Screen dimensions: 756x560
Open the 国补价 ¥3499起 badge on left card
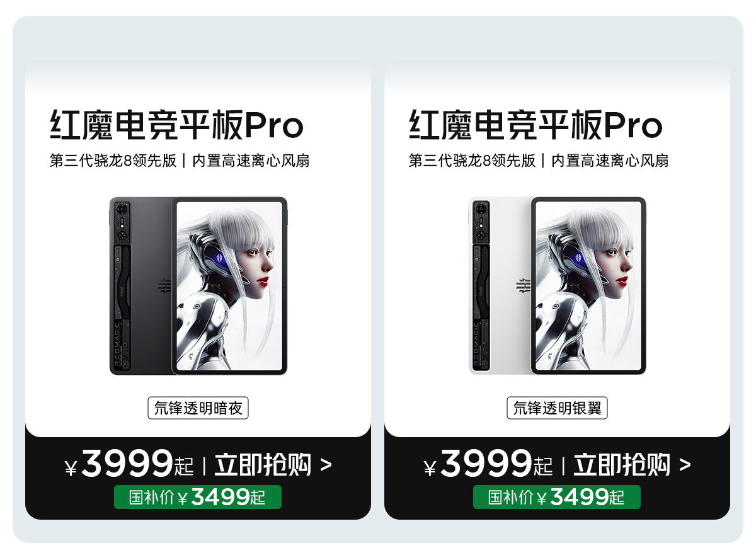point(198,497)
